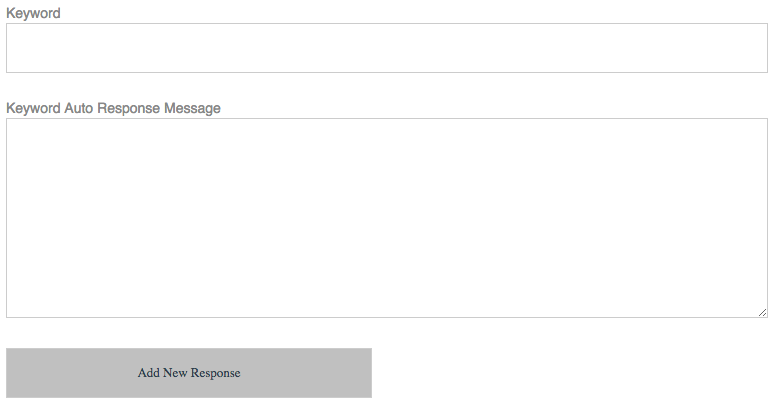Click the label above the large message box
This screenshot has width=776, height=406.
(x=113, y=108)
